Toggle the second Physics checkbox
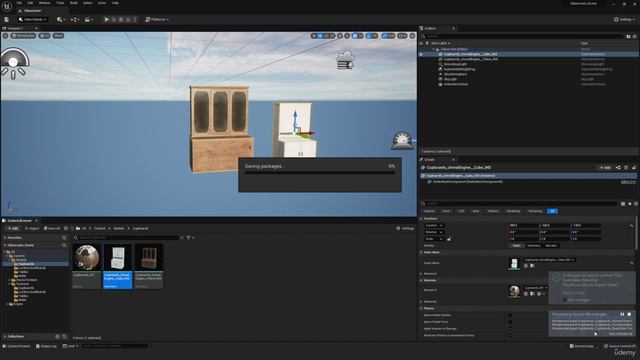 coord(510,322)
